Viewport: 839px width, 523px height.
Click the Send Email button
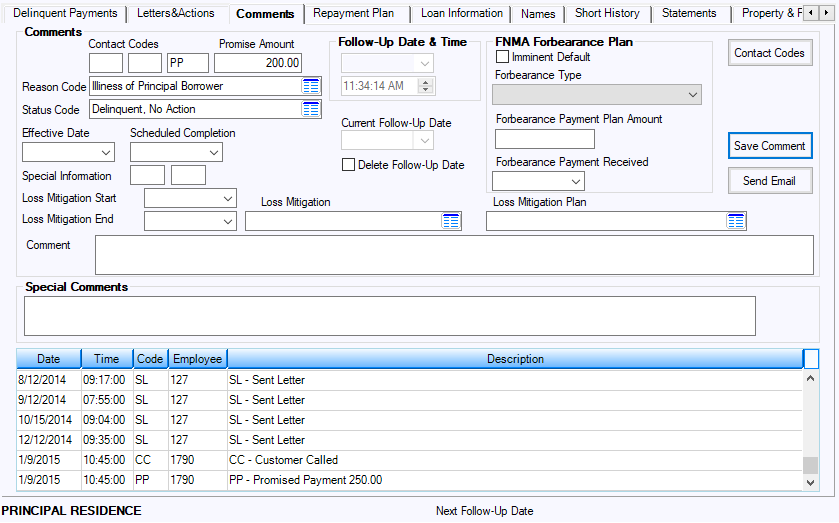click(x=769, y=181)
